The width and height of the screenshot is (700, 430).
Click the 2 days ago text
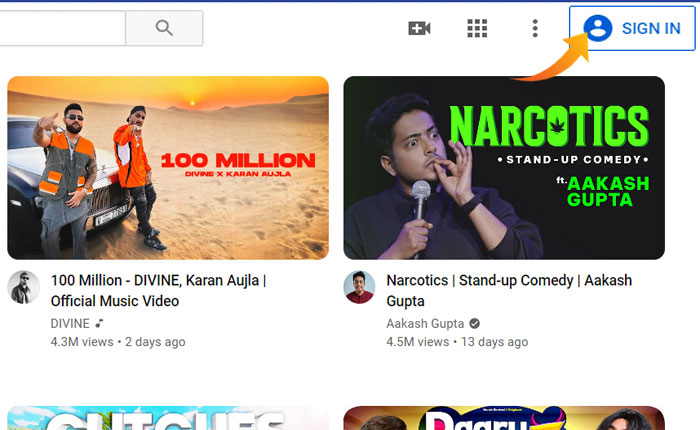pyautogui.click(x=155, y=342)
